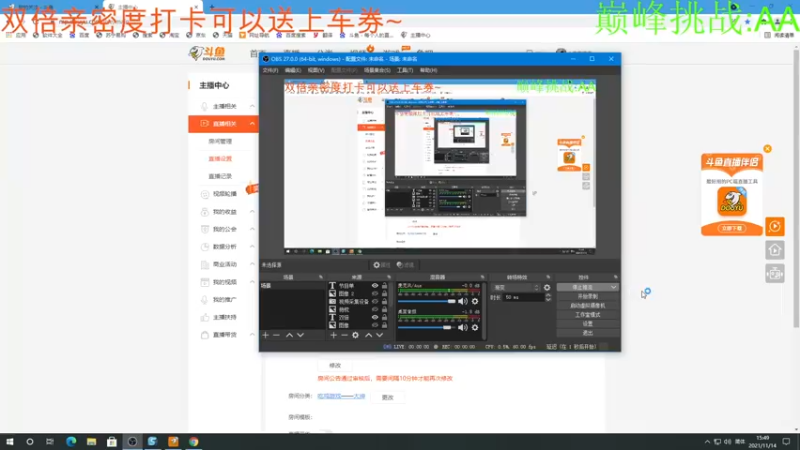Image resolution: width=800 pixels, height=450 pixels.
Task: Expand the 直播带货 sidebar section
Action: click(x=252, y=335)
